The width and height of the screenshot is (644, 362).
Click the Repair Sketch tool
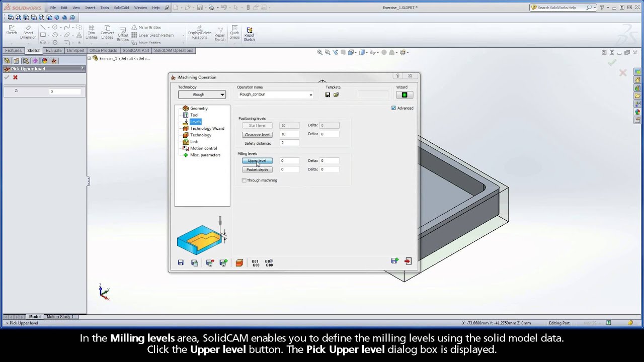pyautogui.click(x=220, y=34)
